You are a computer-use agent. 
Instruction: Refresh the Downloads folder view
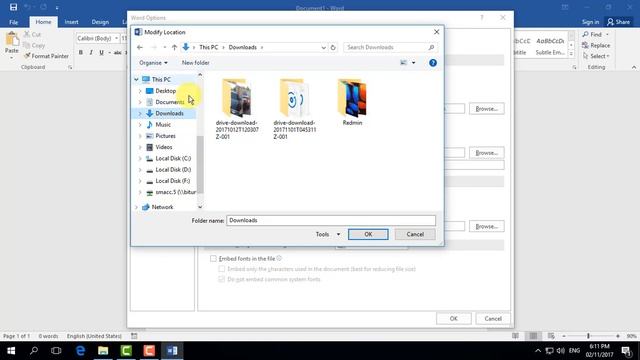point(333,47)
